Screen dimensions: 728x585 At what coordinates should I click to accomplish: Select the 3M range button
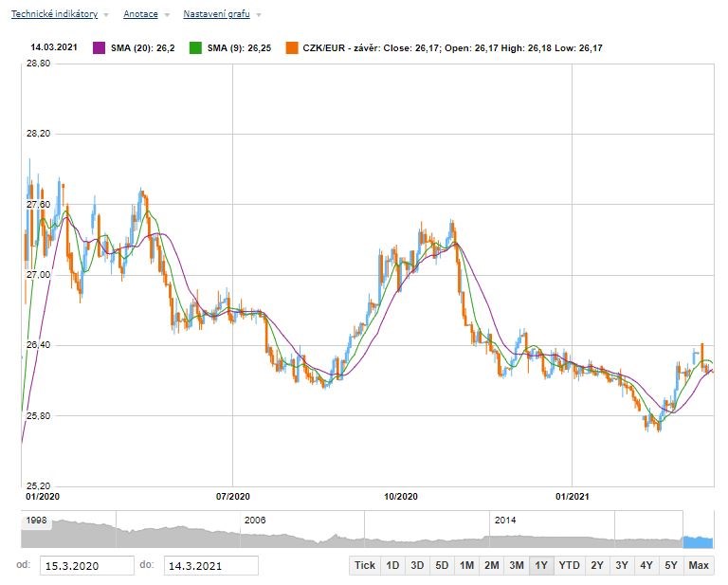tap(516, 565)
